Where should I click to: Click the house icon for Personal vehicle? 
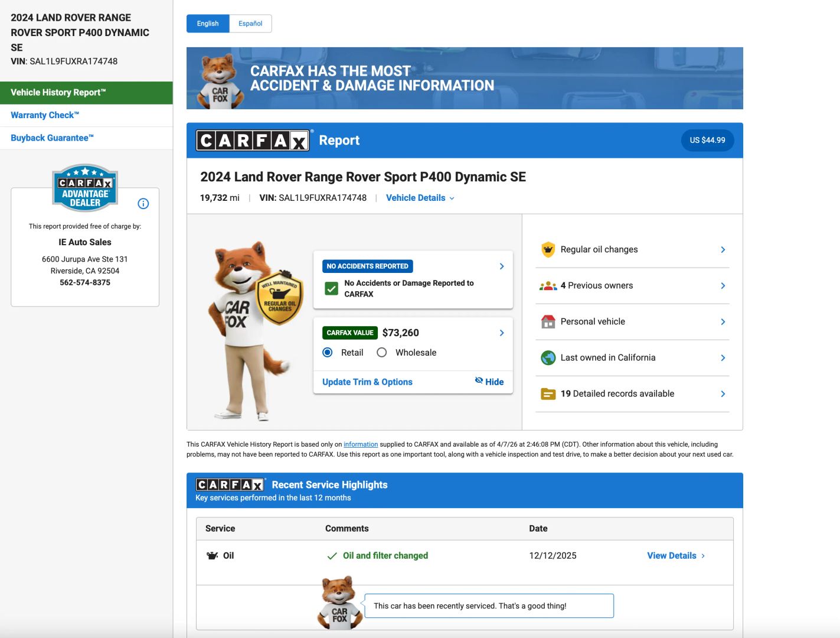pos(548,322)
